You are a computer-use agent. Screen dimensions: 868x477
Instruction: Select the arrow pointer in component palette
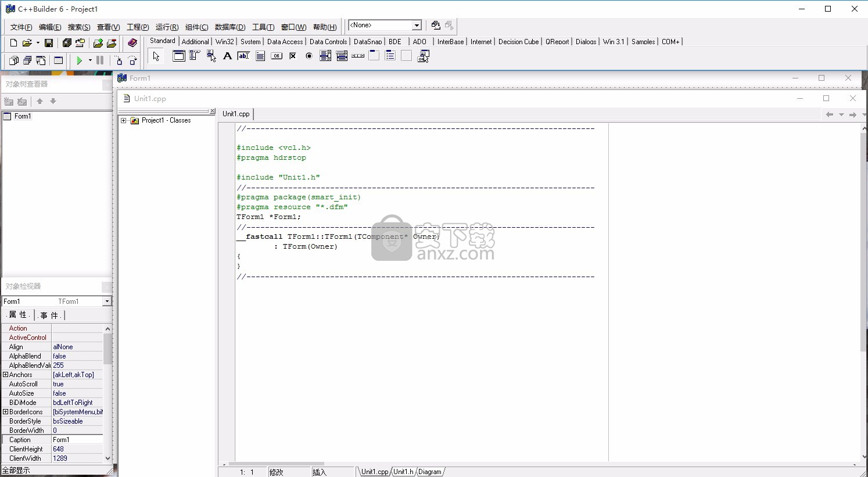[156, 56]
